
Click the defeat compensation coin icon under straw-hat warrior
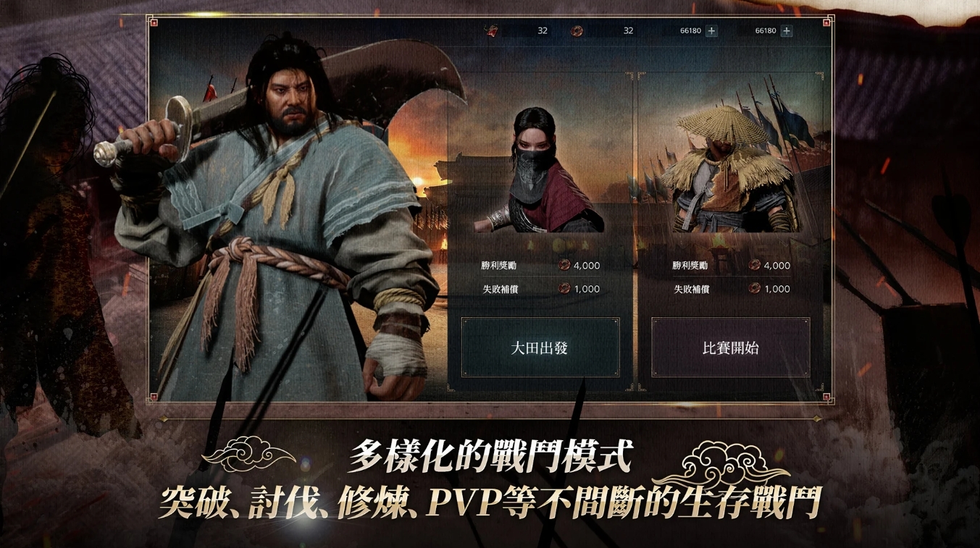tap(755, 289)
